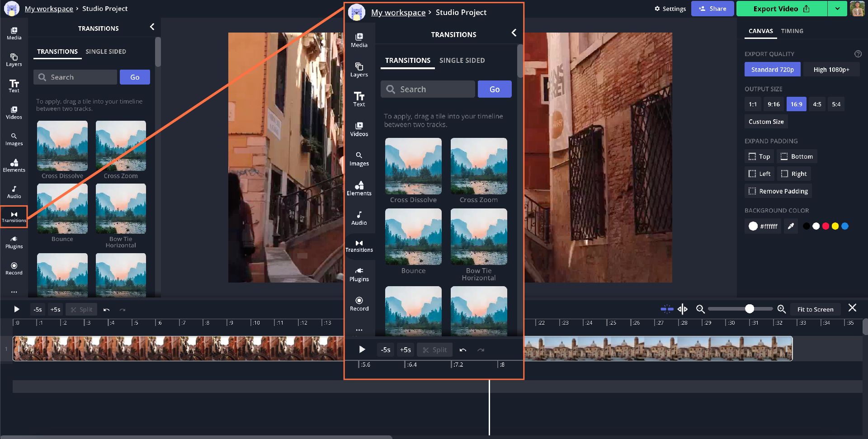Switch to the Timing tab

pos(792,31)
